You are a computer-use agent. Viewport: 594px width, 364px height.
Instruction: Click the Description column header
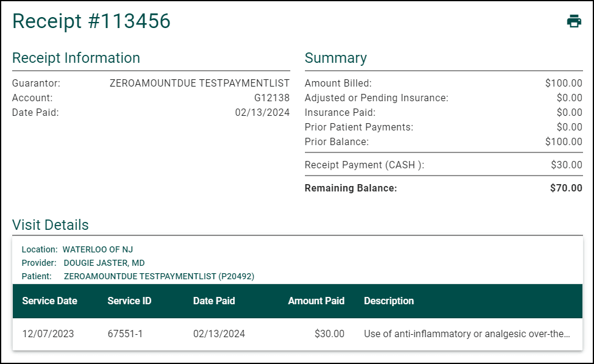click(x=389, y=301)
